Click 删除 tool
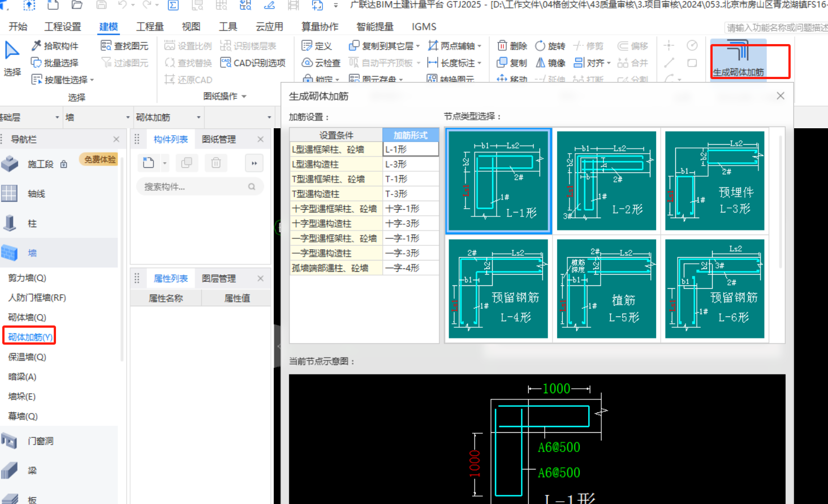The height and width of the screenshot is (504, 828). pyautogui.click(x=512, y=46)
